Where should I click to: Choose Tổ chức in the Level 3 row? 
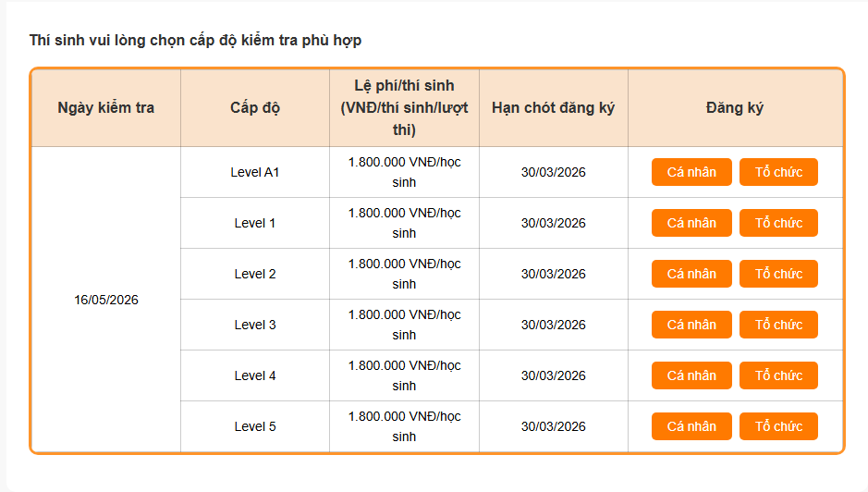click(778, 325)
